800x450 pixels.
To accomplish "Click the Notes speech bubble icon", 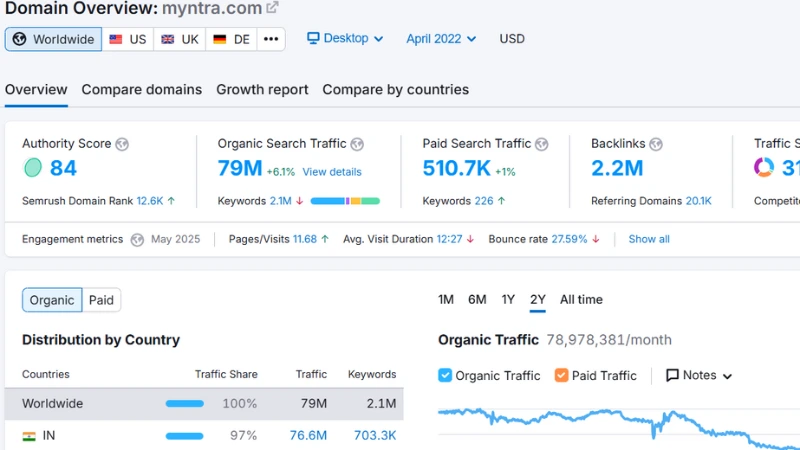I will tap(672, 376).
